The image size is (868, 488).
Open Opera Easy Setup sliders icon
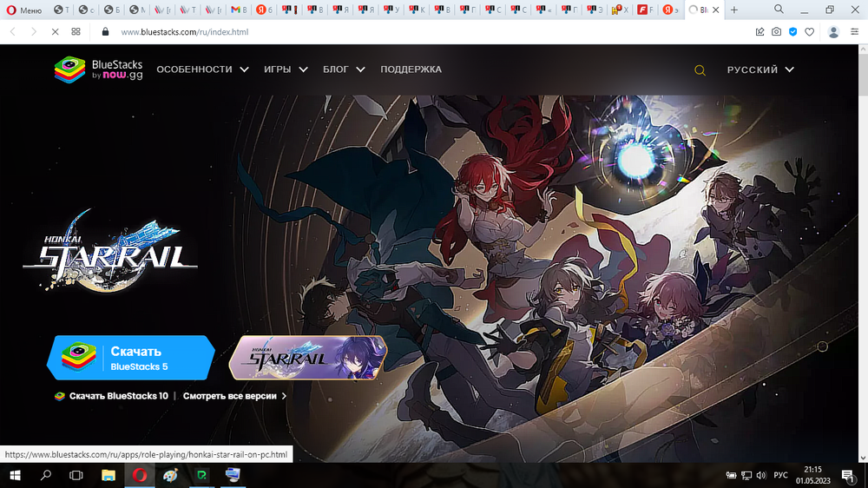click(854, 32)
